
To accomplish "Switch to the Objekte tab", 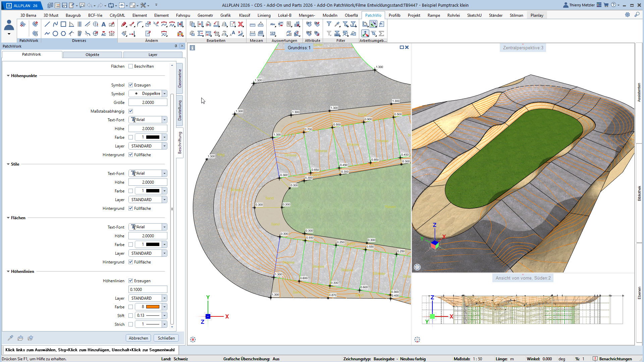I will 92,55.
